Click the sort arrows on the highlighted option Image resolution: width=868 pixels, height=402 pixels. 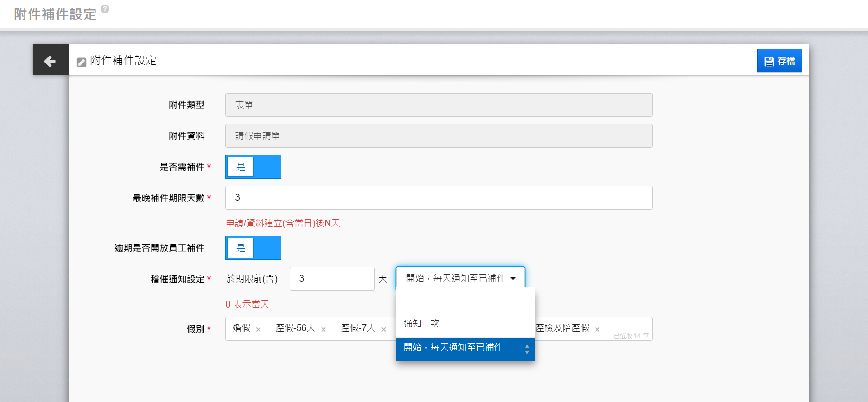tap(527, 349)
